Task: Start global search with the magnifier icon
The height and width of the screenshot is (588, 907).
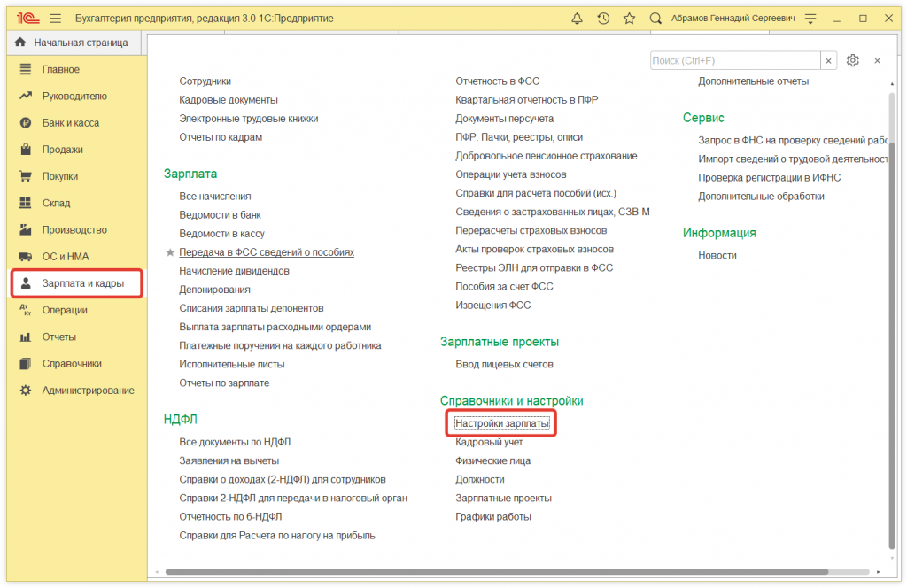Action: click(655, 18)
